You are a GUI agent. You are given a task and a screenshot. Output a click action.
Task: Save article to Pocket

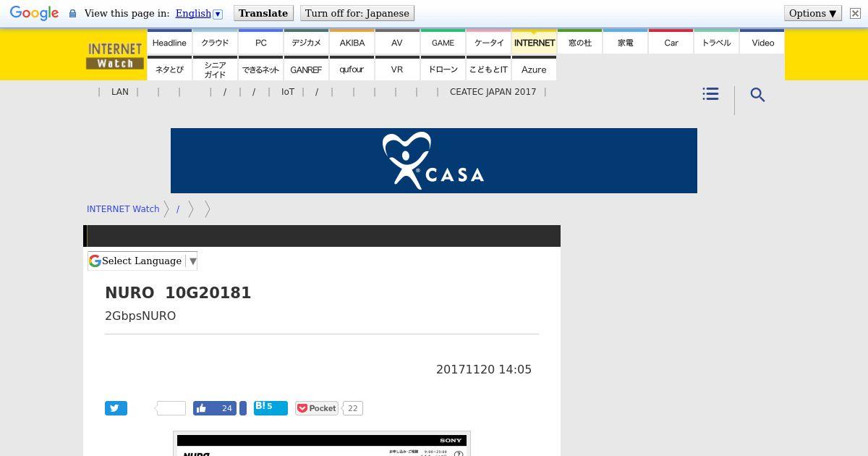pyautogui.click(x=317, y=408)
